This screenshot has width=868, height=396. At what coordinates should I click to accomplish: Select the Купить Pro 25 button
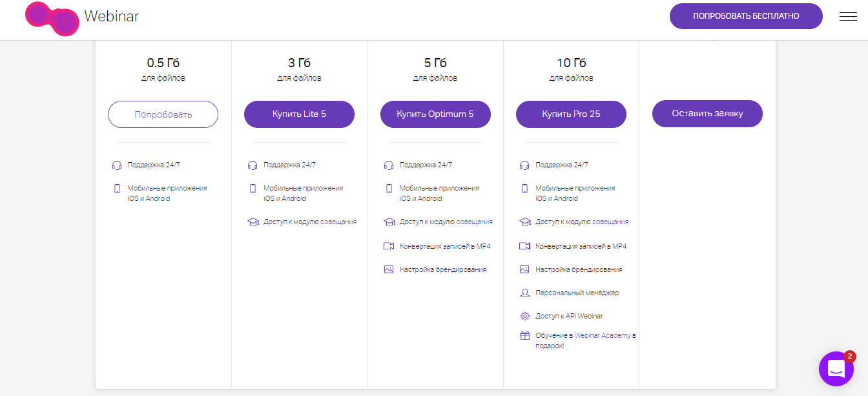[x=571, y=114]
